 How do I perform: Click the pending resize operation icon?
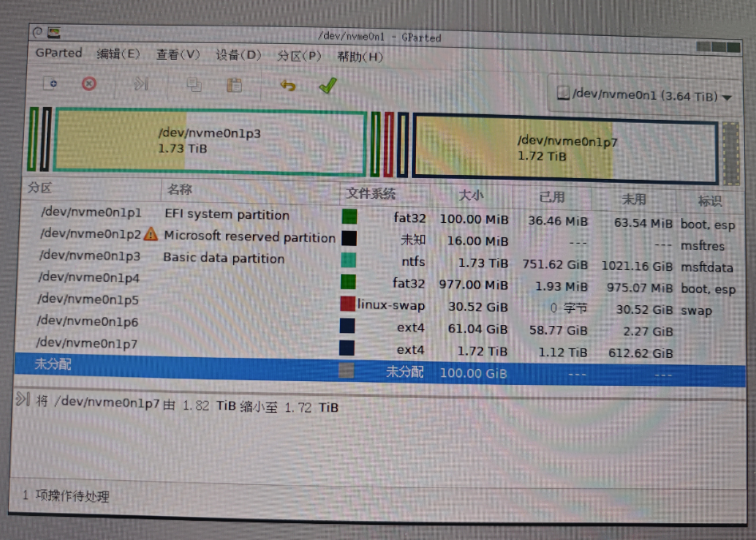pos(22,399)
